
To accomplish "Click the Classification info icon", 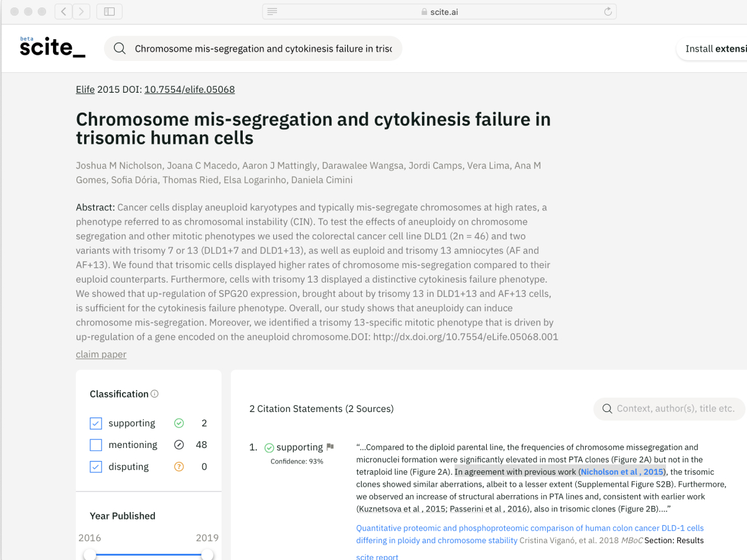I will (155, 394).
